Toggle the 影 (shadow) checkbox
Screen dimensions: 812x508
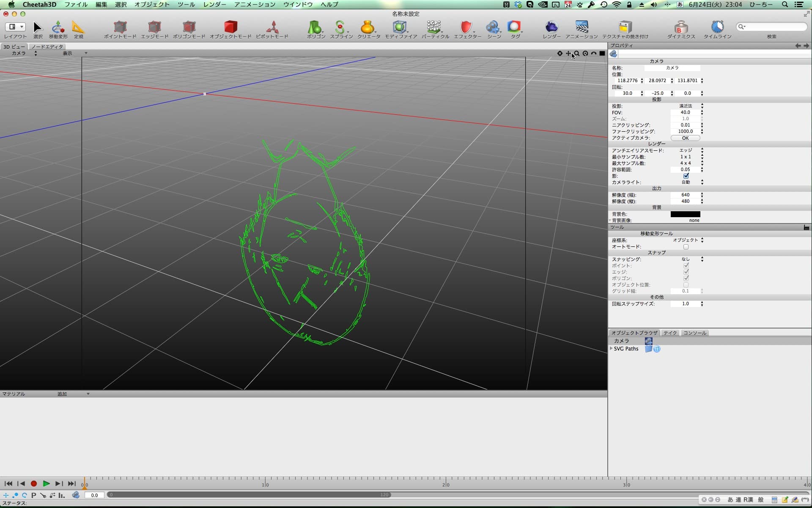click(x=686, y=176)
